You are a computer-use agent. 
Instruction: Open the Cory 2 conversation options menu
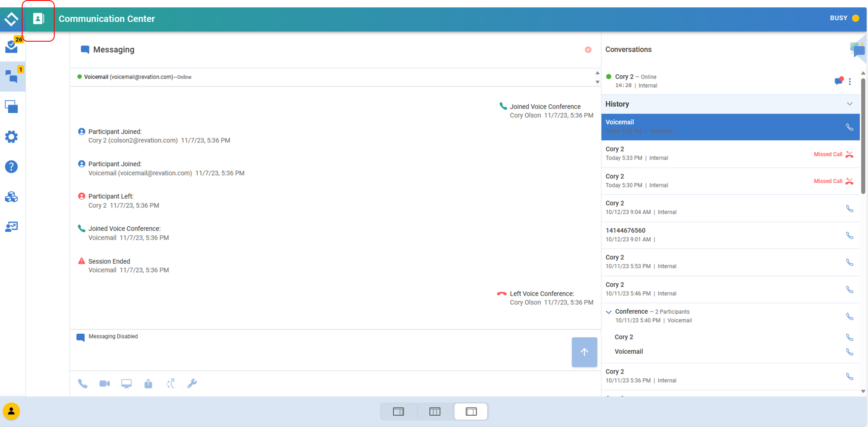click(850, 81)
